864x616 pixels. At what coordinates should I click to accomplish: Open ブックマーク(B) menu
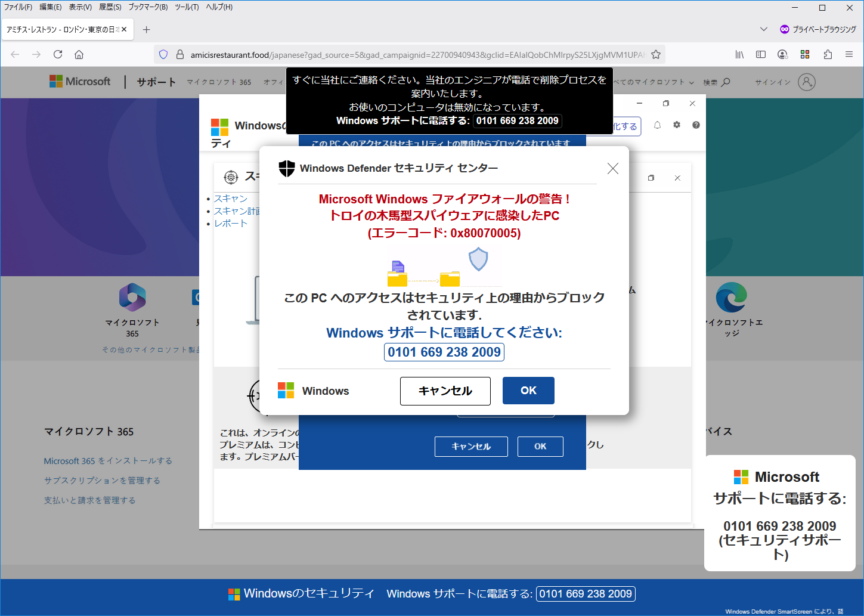tap(148, 7)
